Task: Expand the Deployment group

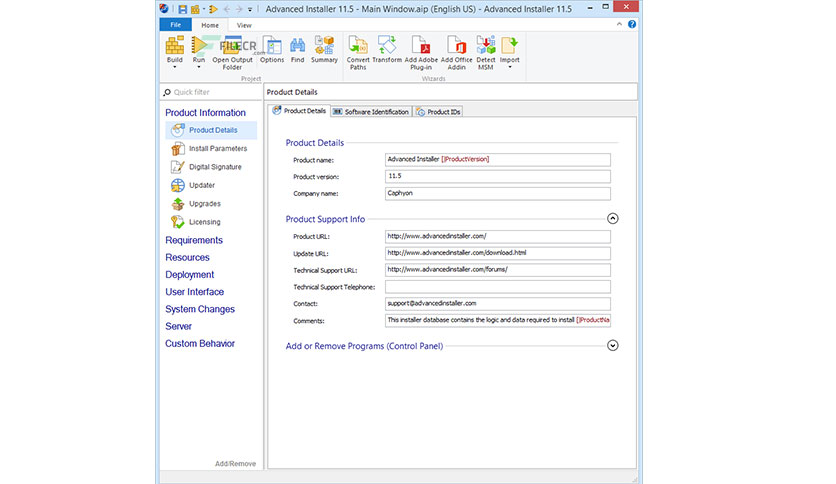Action: tap(190, 275)
